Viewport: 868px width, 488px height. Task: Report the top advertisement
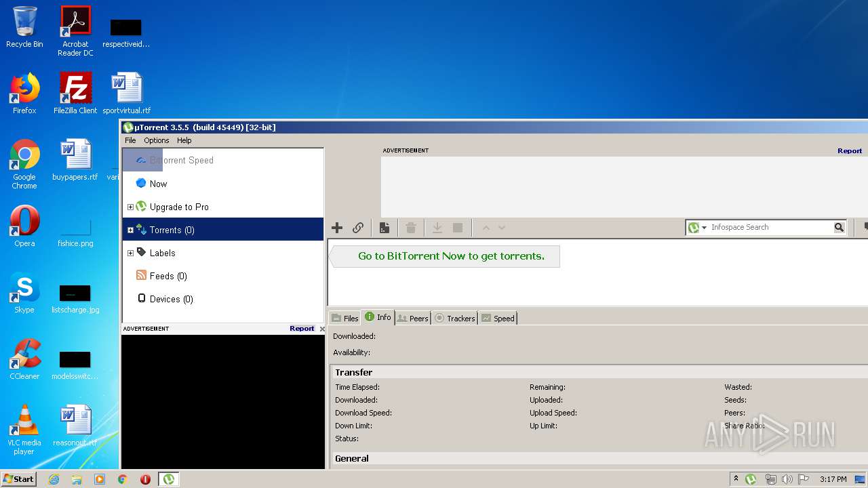coord(850,150)
